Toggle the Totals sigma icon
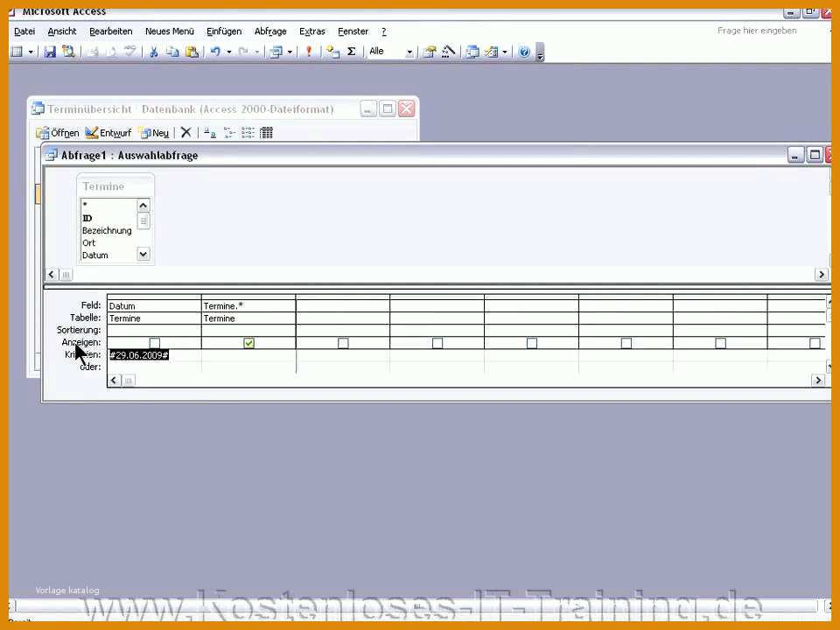840x630 pixels. point(352,52)
